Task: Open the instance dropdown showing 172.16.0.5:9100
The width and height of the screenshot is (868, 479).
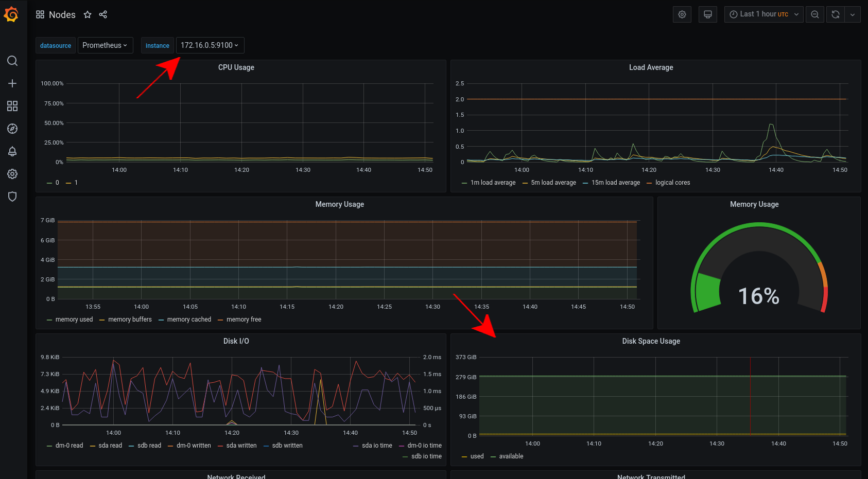Action: tap(210, 45)
